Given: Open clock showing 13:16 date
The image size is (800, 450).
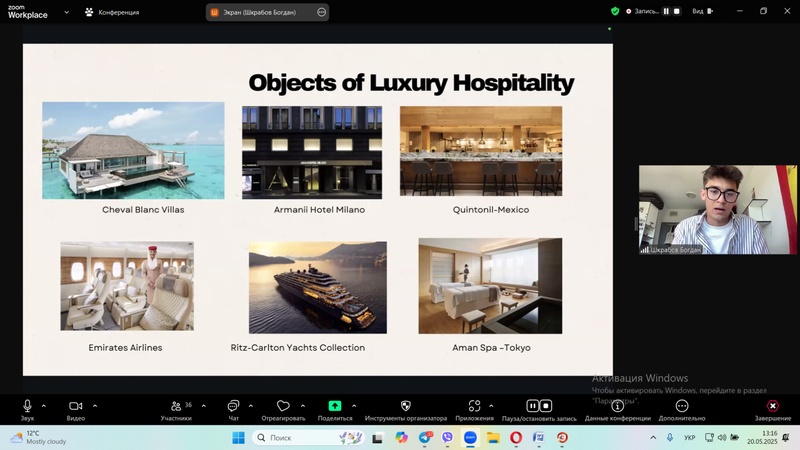Looking at the screenshot, I should pyautogui.click(x=762, y=438).
